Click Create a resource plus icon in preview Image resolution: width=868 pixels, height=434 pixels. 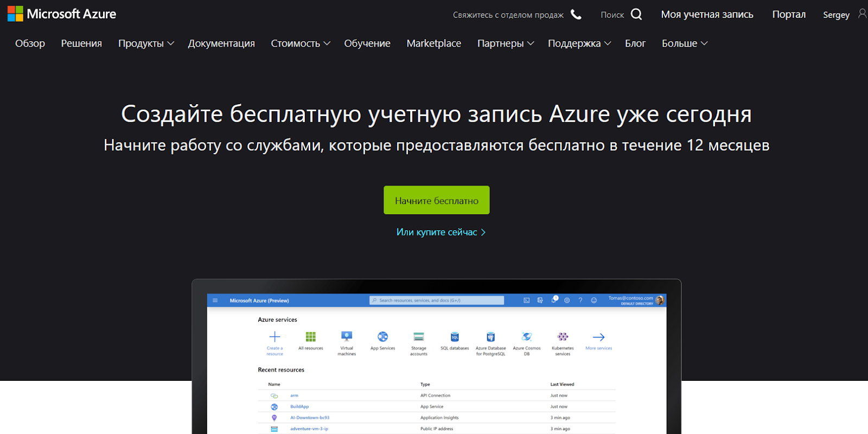click(x=275, y=337)
